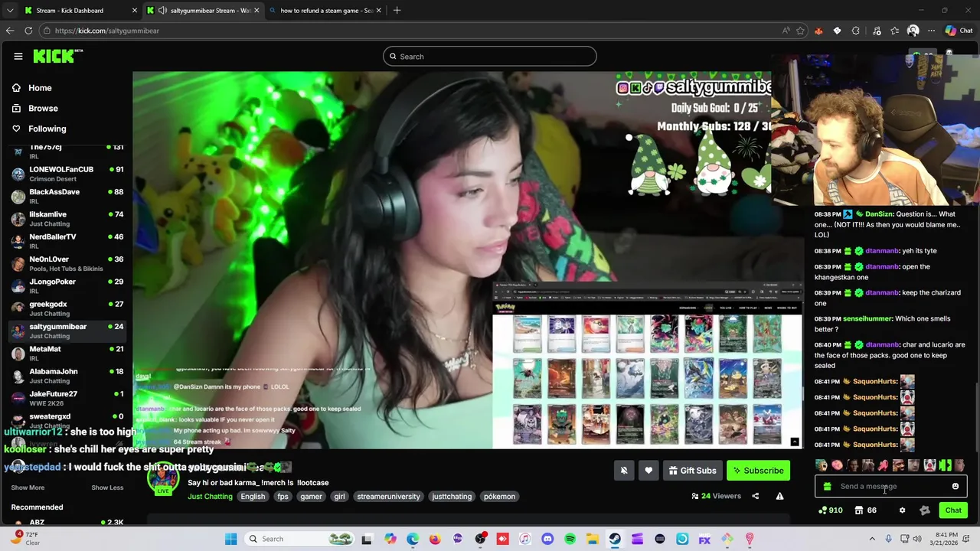Viewport: 980px width, 551px height.
Task: Click the Just Chatting category link
Action: pyautogui.click(x=210, y=497)
